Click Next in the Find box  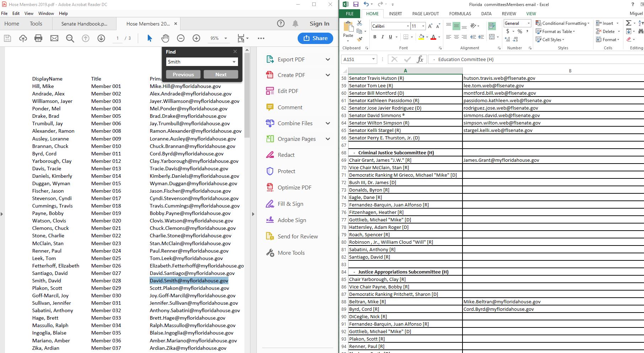[x=221, y=75]
